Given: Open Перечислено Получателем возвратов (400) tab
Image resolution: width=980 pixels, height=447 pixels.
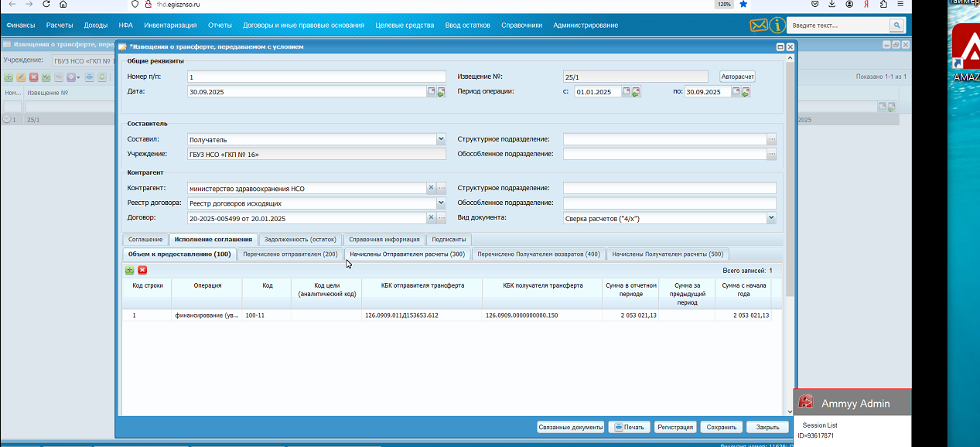Looking at the screenshot, I should click(538, 254).
